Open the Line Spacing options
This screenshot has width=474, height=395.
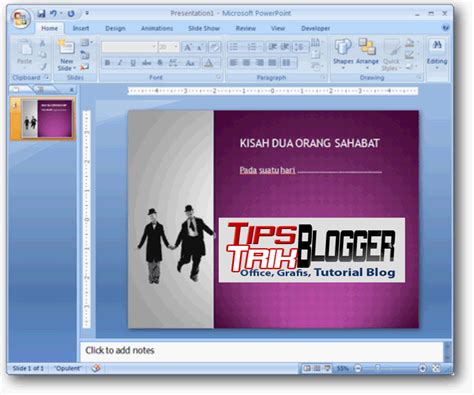coord(300,47)
